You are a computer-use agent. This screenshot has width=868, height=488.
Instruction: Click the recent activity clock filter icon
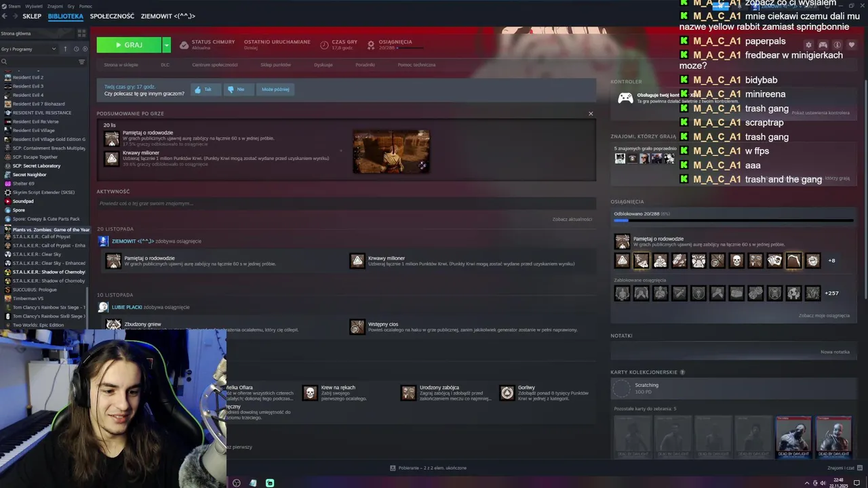pyautogui.click(x=76, y=49)
